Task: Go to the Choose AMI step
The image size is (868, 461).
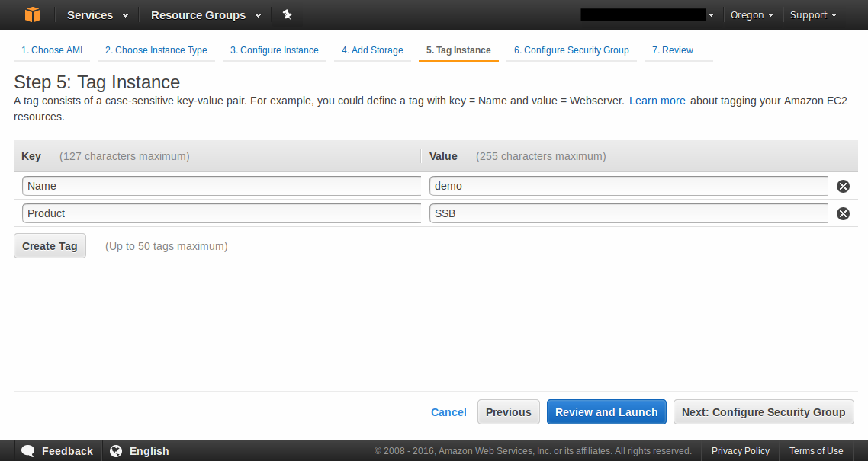Action: (x=52, y=50)
